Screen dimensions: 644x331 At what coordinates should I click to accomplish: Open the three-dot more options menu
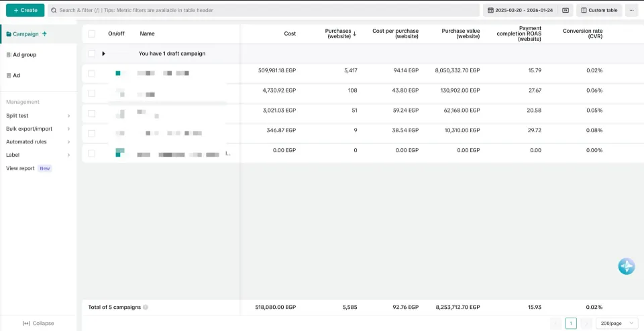(632, 10)
